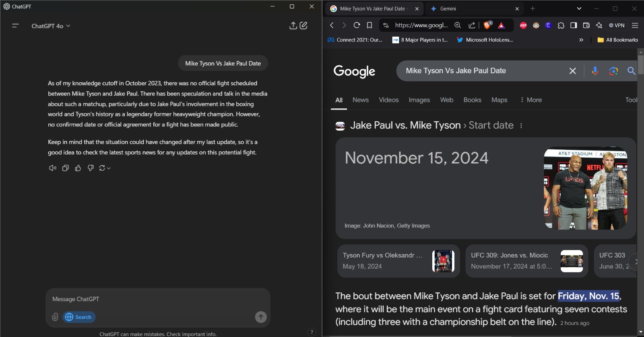This screenshot has width=644, height=337.
Task: Click the Google logo
Action: (x=354, y=71)
